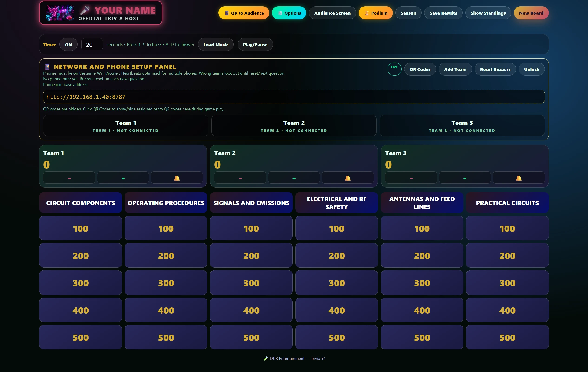Toggle the Timer ON switch
588x372 pixels.
68,44
